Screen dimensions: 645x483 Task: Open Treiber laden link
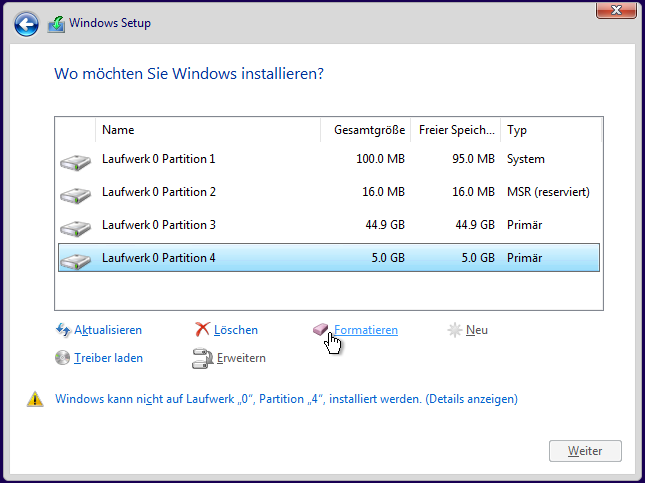(x=108, y=358)
